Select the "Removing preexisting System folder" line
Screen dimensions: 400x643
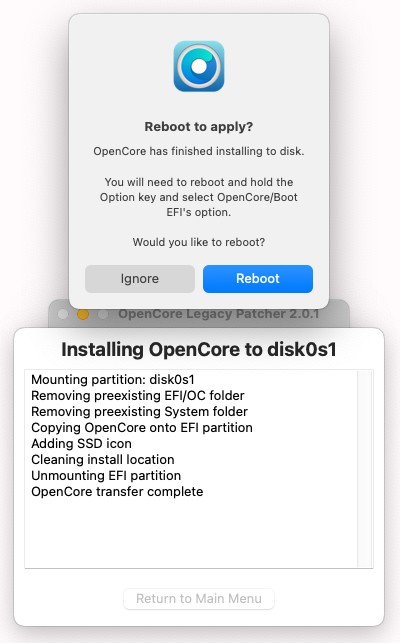pos(139,411)
